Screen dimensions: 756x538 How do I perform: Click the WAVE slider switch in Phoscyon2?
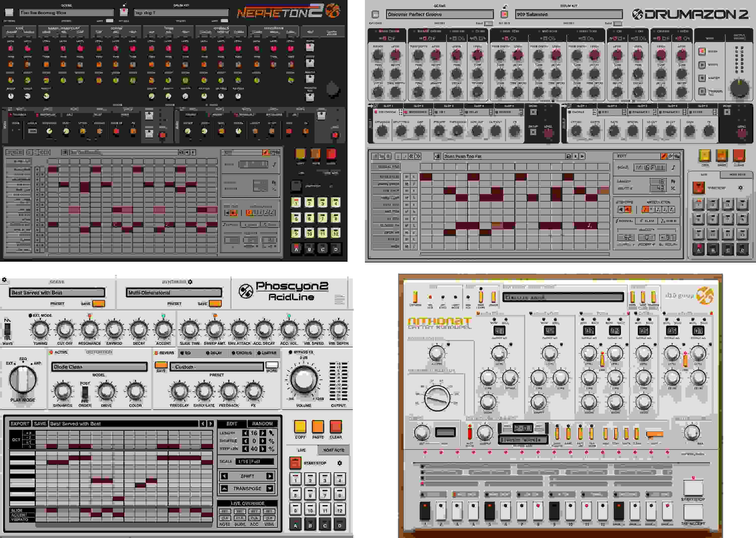tap(7, 330)
